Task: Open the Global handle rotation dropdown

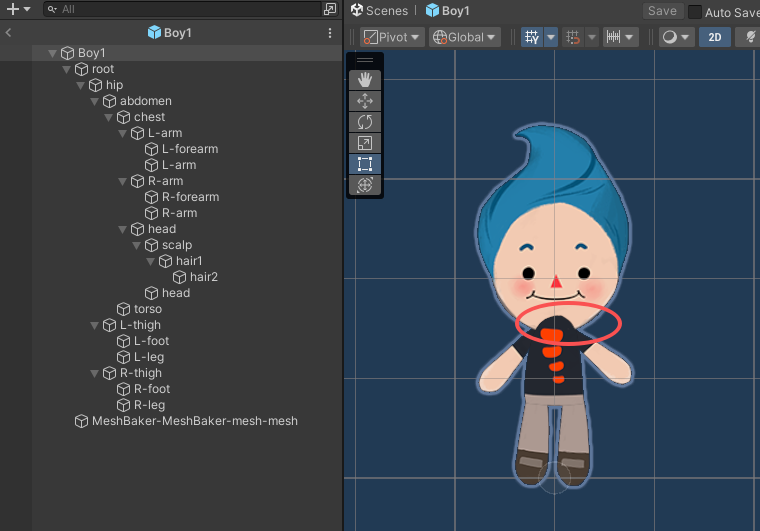Action: (x=465, y=37)
